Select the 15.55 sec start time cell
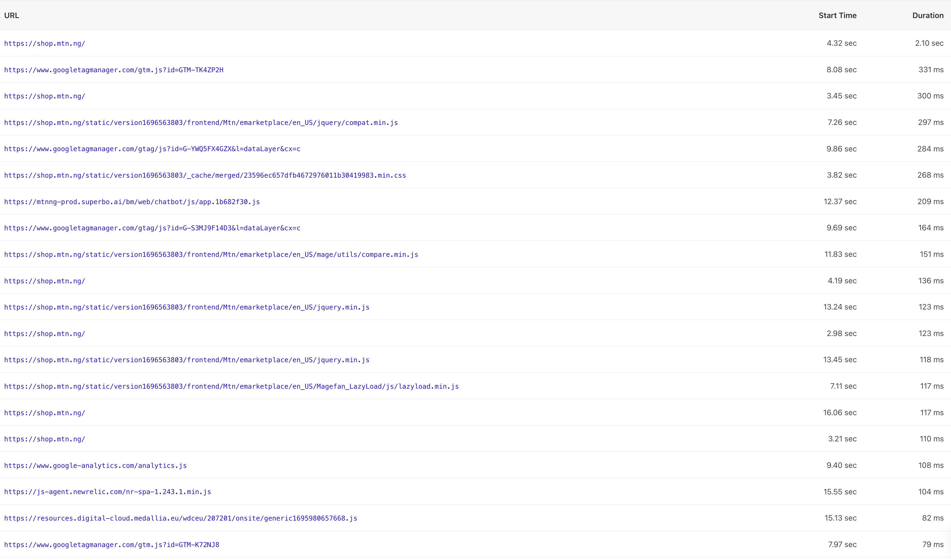This screenshot has width=951, height=560. 840,492
